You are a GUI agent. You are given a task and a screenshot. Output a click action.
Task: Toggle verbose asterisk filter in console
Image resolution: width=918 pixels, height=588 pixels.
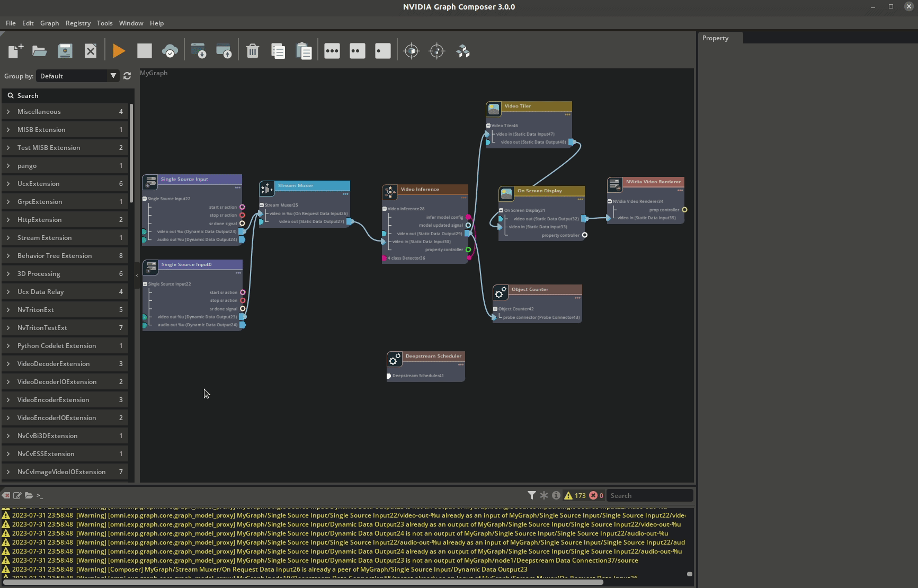[x=543, y=495]
